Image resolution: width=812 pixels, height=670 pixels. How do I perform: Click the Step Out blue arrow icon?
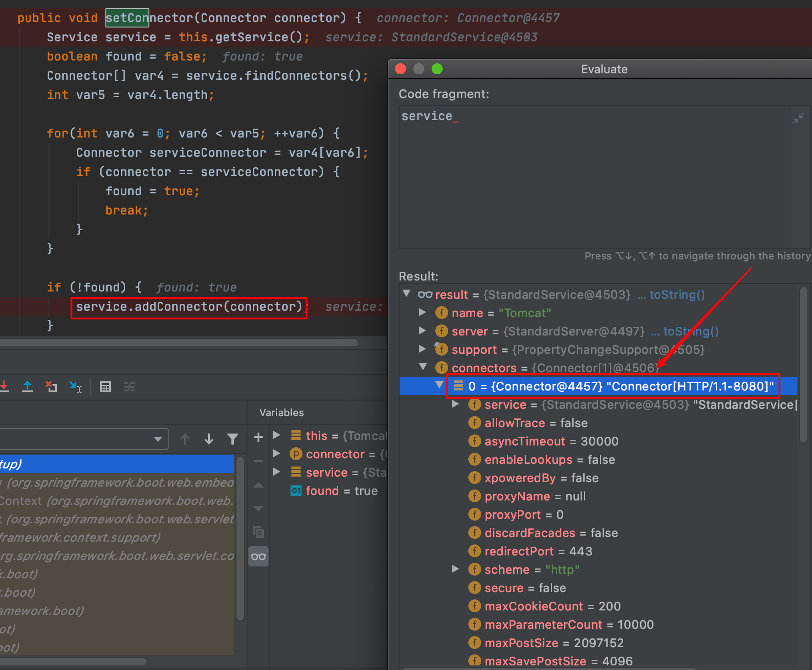(27, 387)
